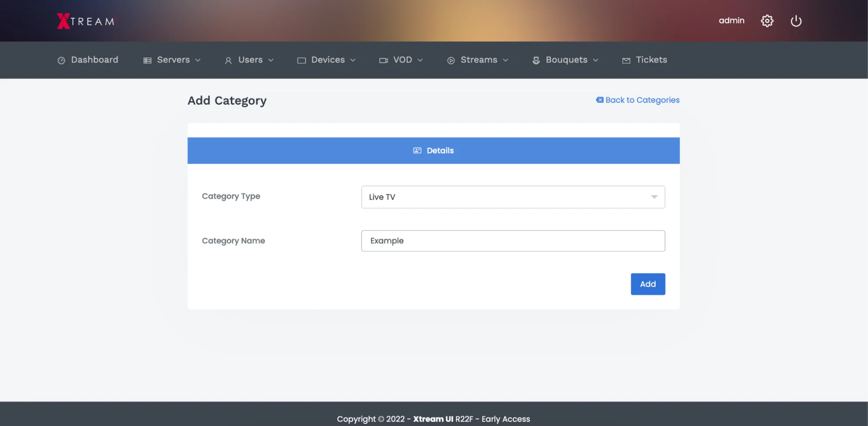Click the Tickets envelope icon

(626, 60)
